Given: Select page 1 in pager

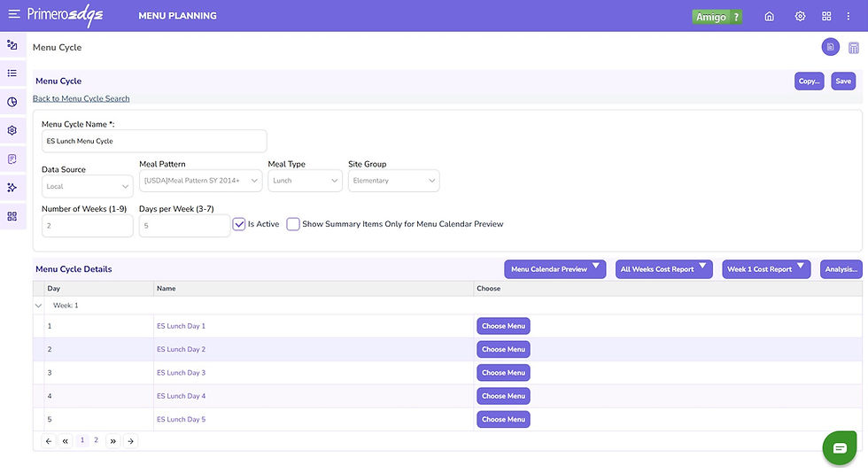Looking at the screenshot, I should [x=81, y=440].
